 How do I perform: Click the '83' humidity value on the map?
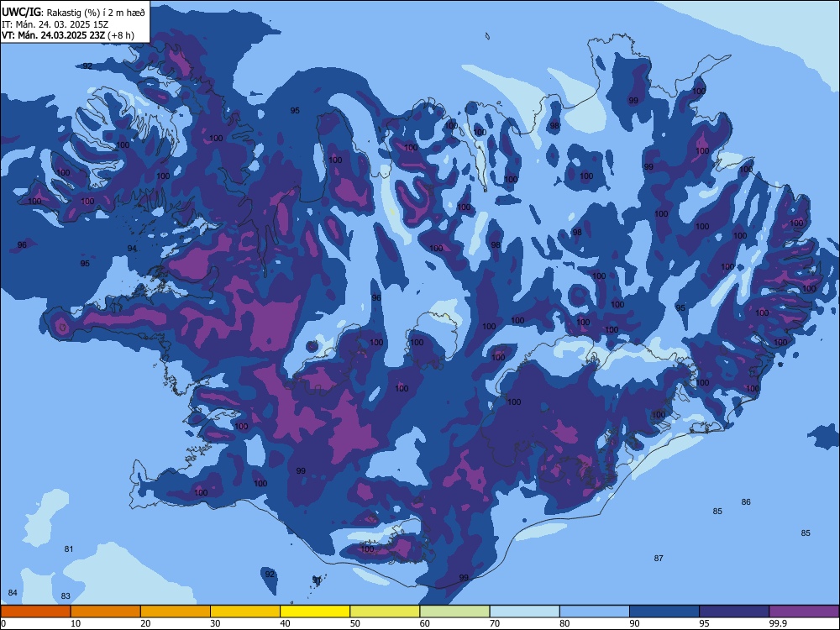click(66, 596)
